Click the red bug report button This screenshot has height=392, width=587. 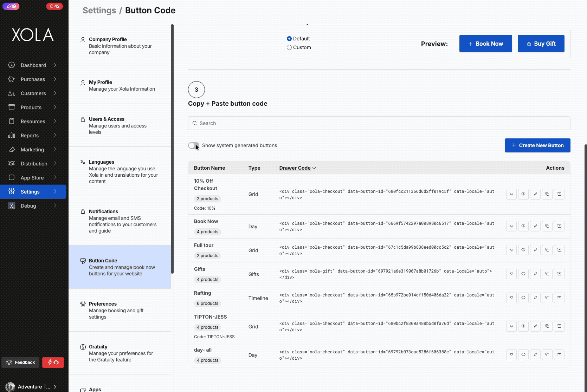pyautogui.click(x=53, y=362)
